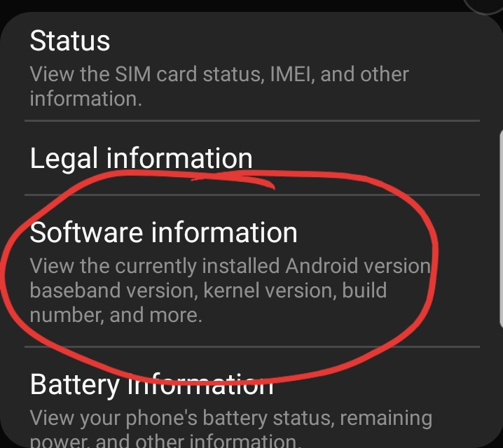Click the word "Software" in the circled heading
503x448 pixels.
point(86,232)
